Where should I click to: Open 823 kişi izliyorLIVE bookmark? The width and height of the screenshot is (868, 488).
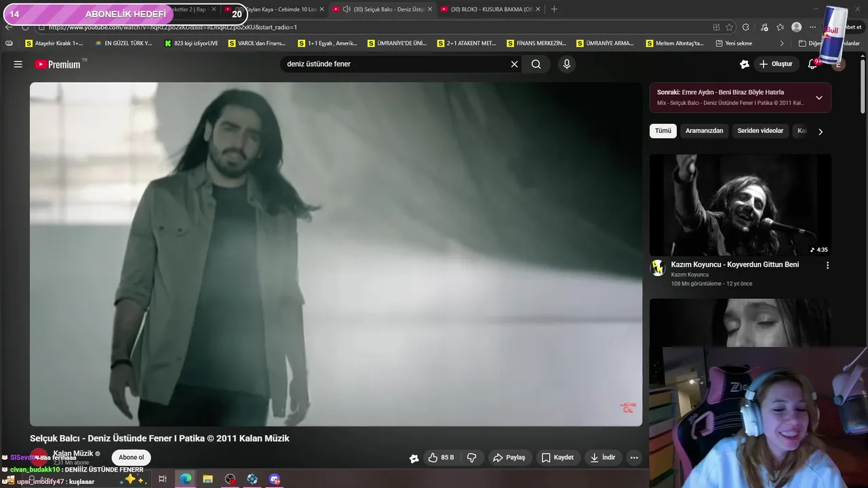pos(192,43)
